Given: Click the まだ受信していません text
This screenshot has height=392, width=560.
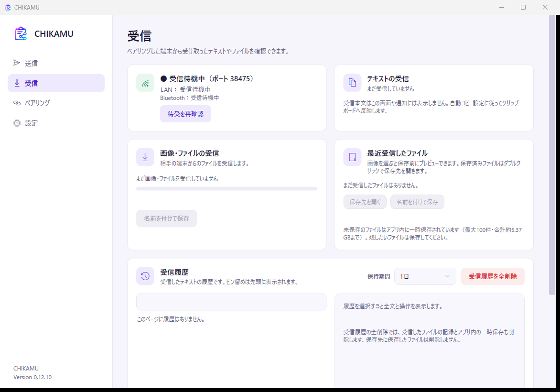Looking at the screenshot, I should (x=391, y=88).
